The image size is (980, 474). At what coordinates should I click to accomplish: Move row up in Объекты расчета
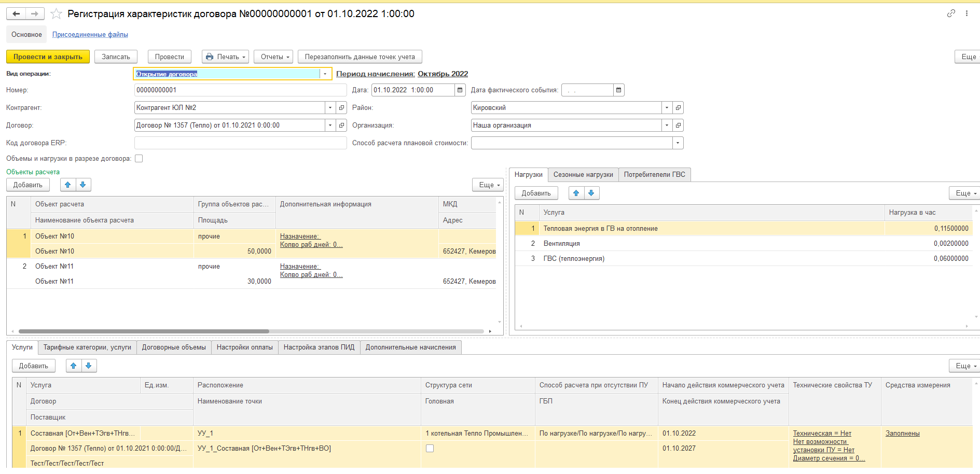(x=68, y=185)
